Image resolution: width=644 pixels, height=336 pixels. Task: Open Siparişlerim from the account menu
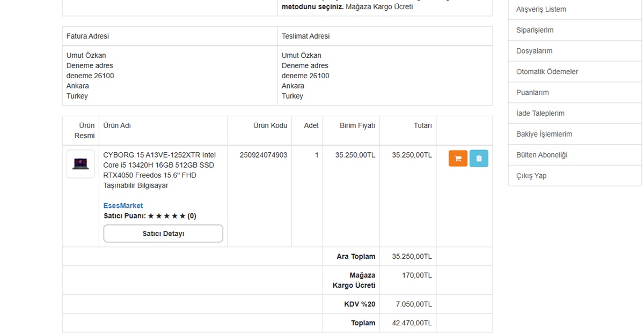click(x=535, y=30)
